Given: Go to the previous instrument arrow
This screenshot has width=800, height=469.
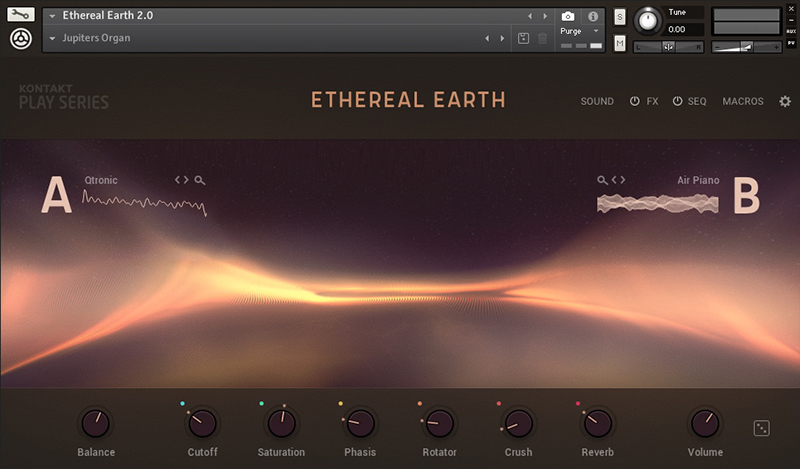Looking at the screenshot, I should click(x=530, y=16).
